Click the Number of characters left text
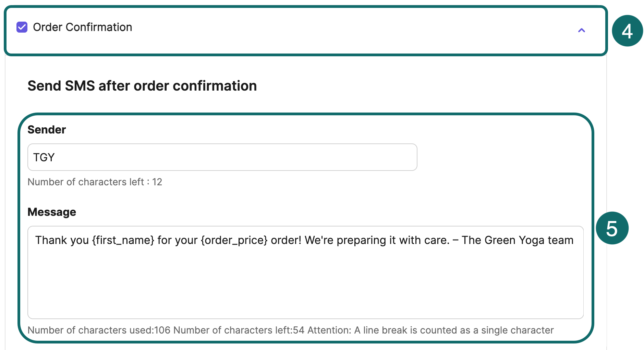Screen dimensions: 644x350 95,182
